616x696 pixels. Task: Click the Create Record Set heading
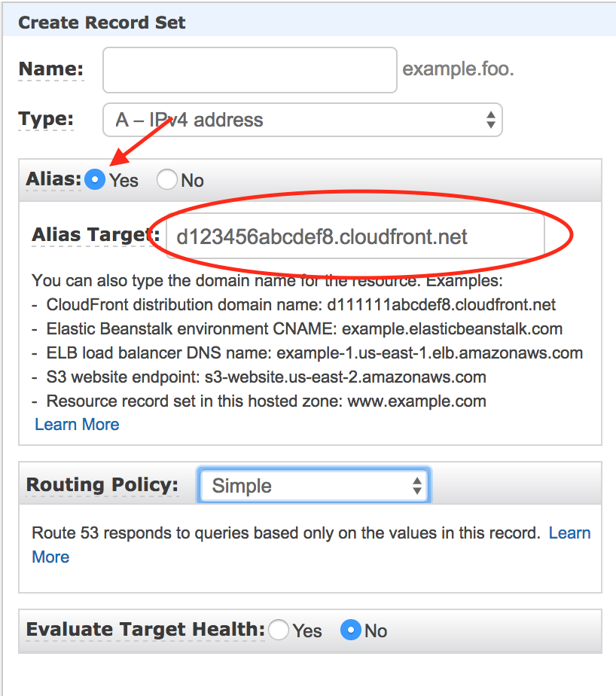pyautogui.click(x=102, y=23)
